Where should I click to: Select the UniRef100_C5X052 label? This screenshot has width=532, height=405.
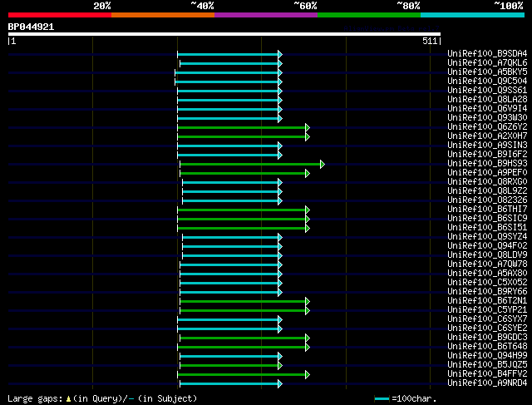point(487,283)
